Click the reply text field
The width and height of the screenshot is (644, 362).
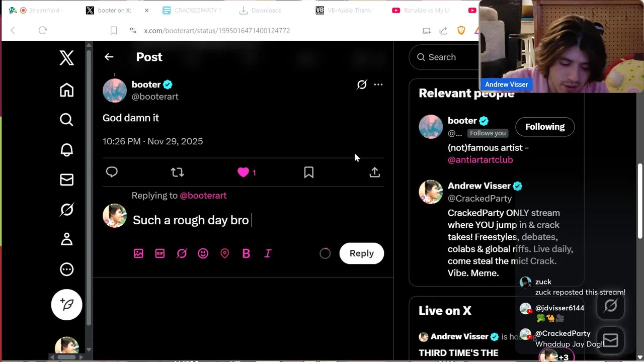point(258,220)
